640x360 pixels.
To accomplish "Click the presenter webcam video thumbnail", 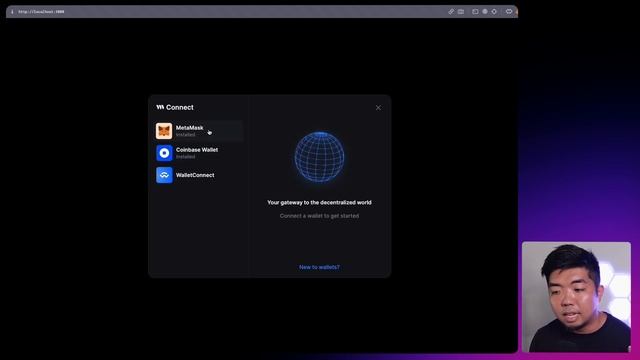I will (x=576, y=297).
